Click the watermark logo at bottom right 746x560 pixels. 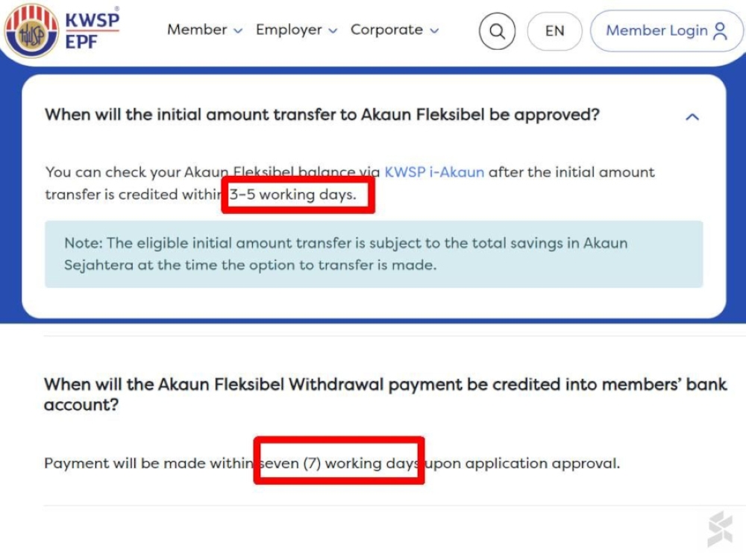click(x=720, y=529)
